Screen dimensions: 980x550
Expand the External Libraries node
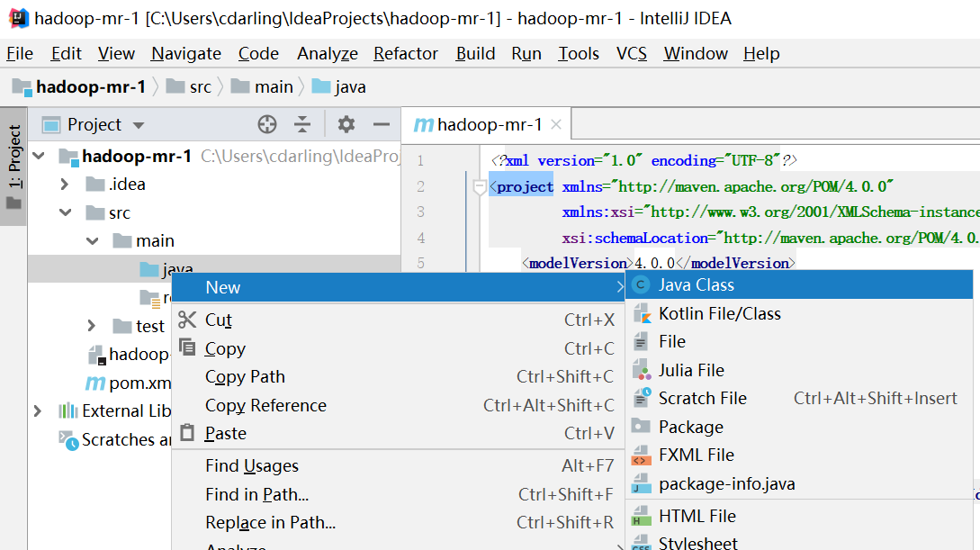coord(38,410)
